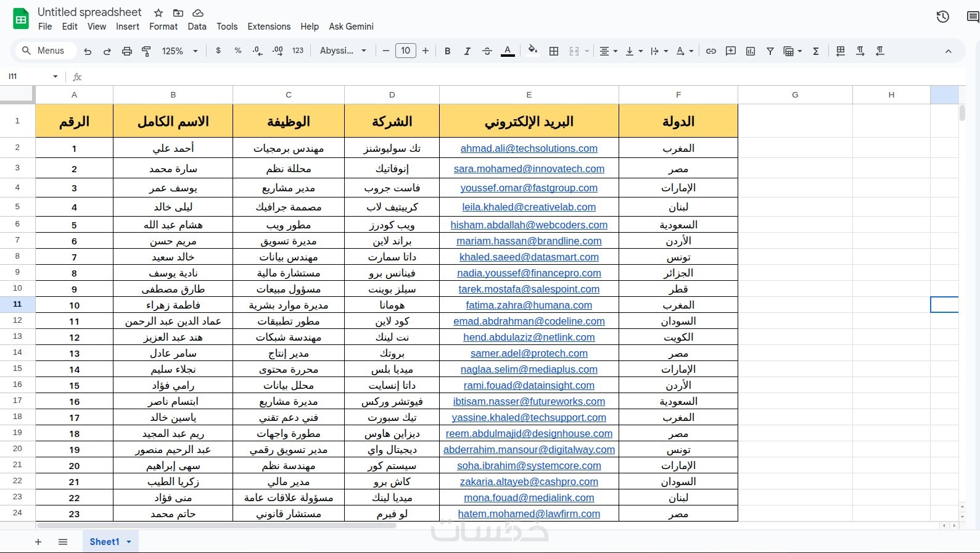Open the Extensions menu
Image resolution: width=980 pixels, height=553 pixels.
pyautogui.click(x=269, y=27)
